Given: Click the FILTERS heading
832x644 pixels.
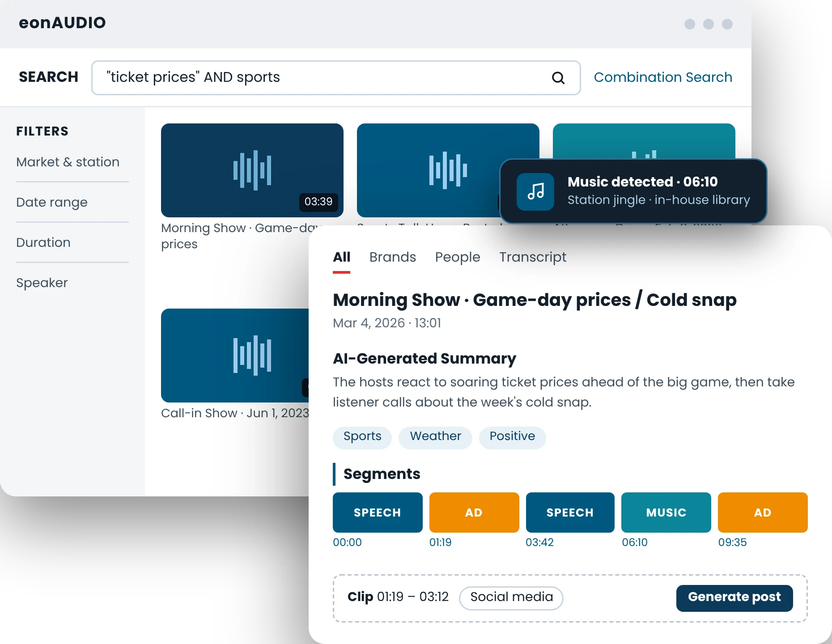Looking at the screenshot, I should pyautogui.click(x=42, y=131).
